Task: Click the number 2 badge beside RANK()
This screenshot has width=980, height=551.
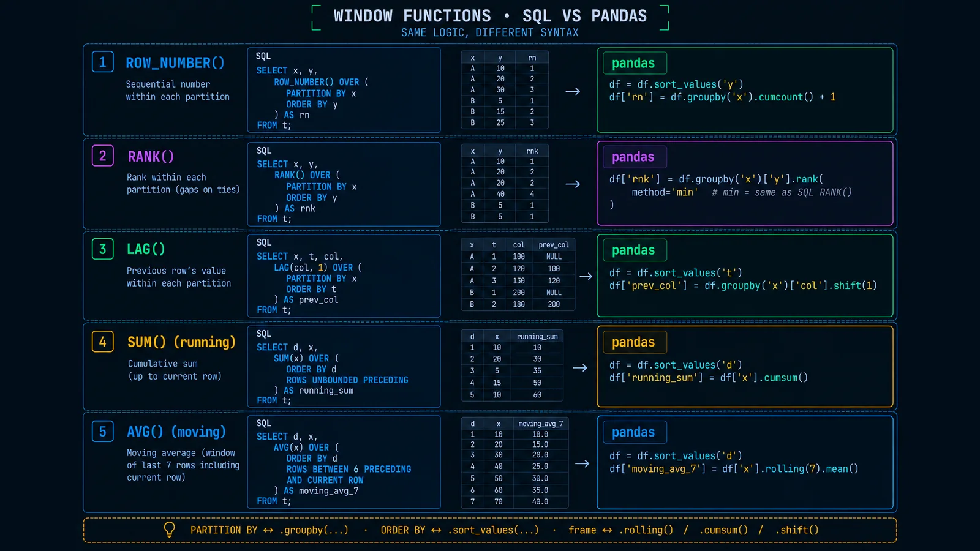Action: pos(103,156)
